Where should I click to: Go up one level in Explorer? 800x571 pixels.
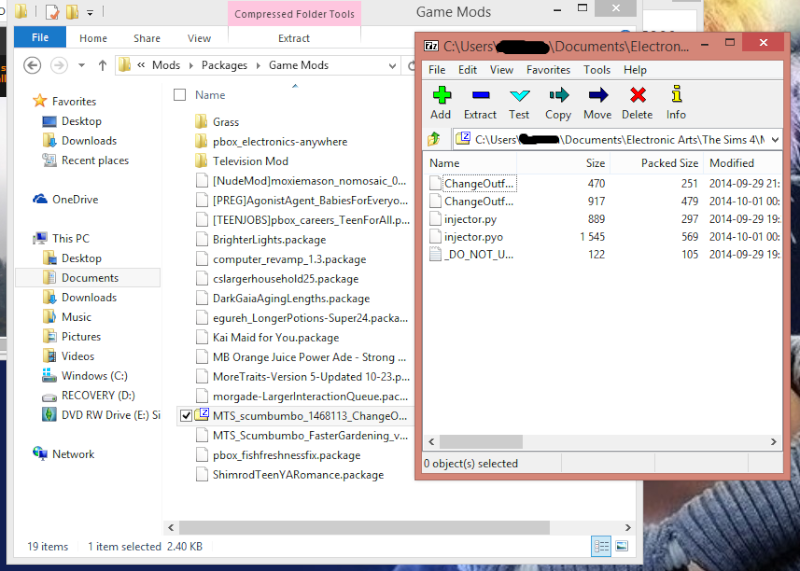103,65
